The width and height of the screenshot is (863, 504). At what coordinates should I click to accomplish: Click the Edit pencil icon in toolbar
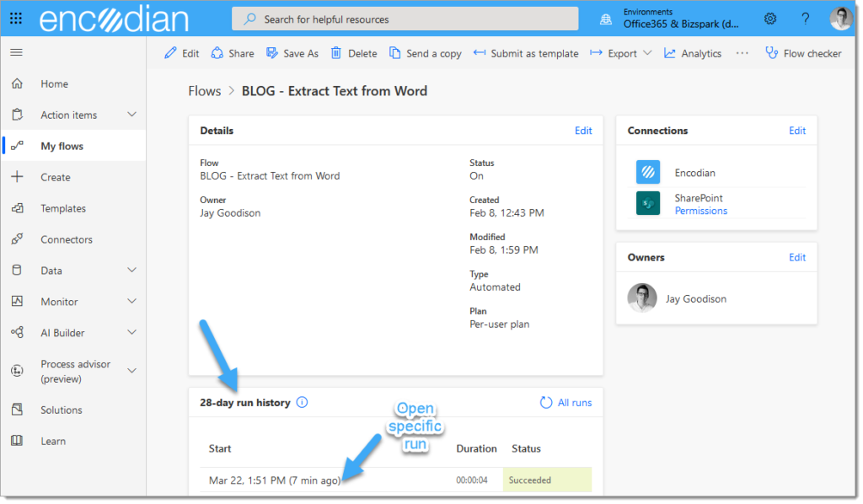tap(170, 53)
